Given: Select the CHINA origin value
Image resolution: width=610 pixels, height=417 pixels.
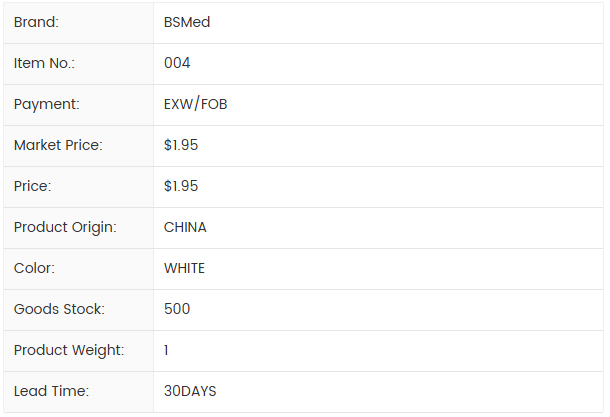Looking at the screenshot, I should click(x=185, y=227).
